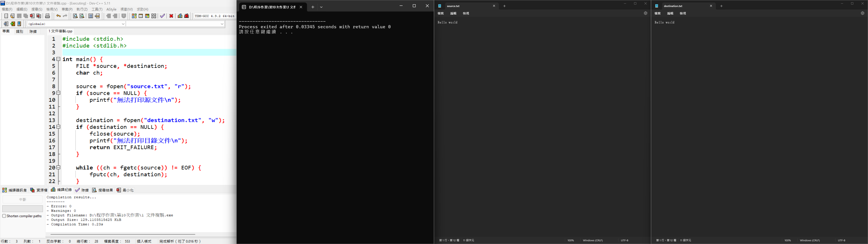
Task: Open settings gear in source.txt Notepad
Action: coord(645,14)
